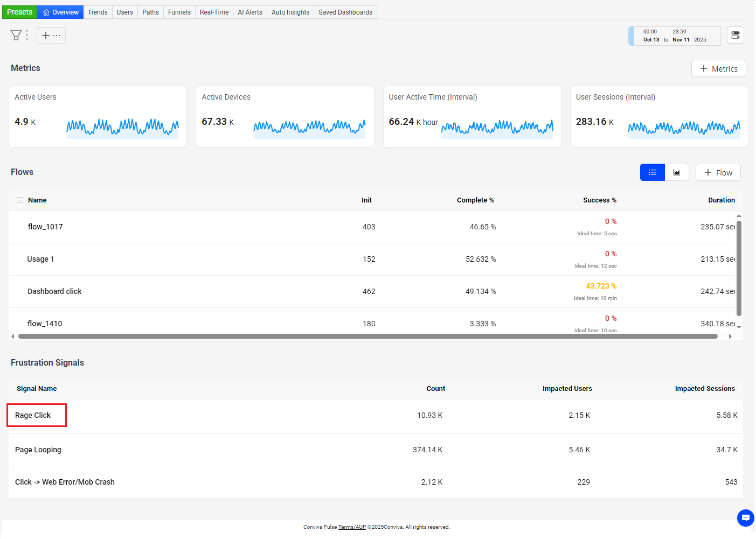
Task: Click the add Metrics button
Action: [718, 69]
